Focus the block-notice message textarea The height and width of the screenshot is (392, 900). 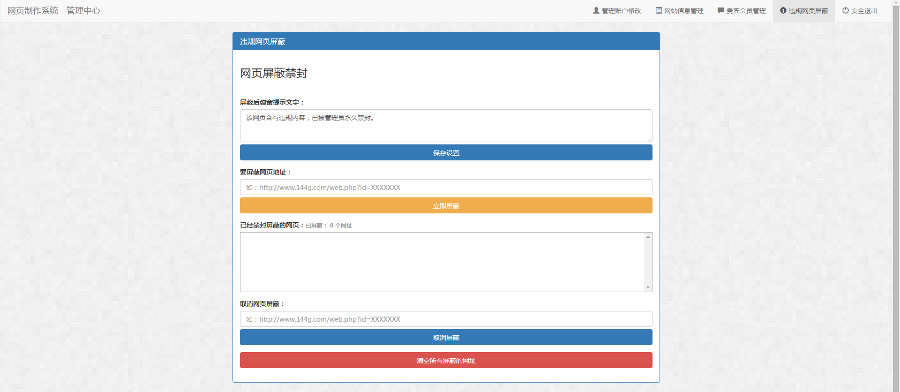[x=446, y=125]
